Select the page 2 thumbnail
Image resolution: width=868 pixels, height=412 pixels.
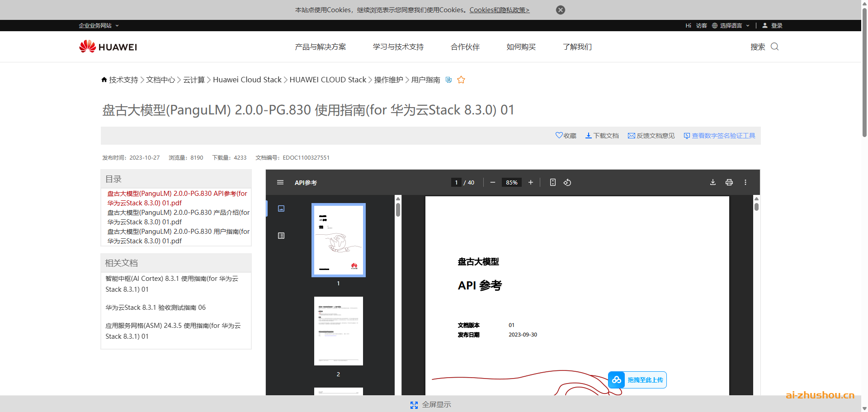tap(338, 331)
